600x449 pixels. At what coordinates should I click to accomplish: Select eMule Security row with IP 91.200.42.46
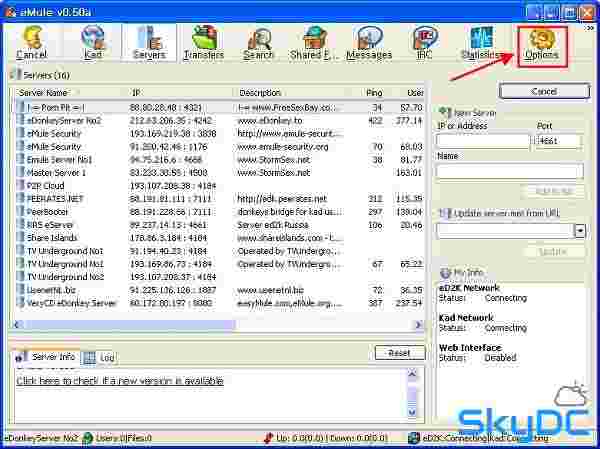(220, 147)
